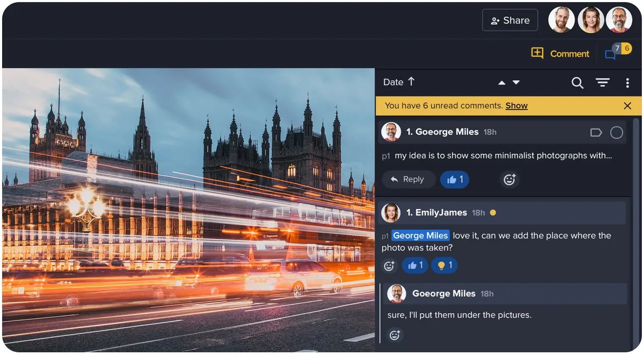Viewport: 644px width, 354px height.
Task: Add emoji reaction to EmilyJames comment
Action: point(389,265)
